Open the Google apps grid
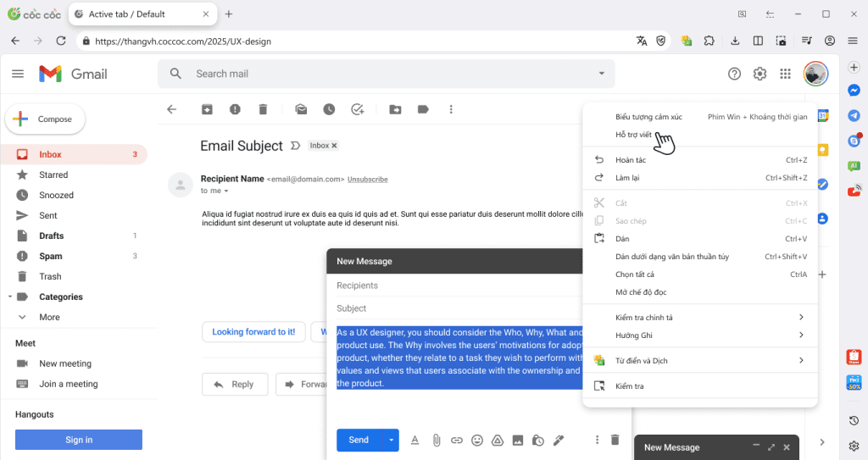This screenshot has width=868, height=460. (x=786, y=74)
